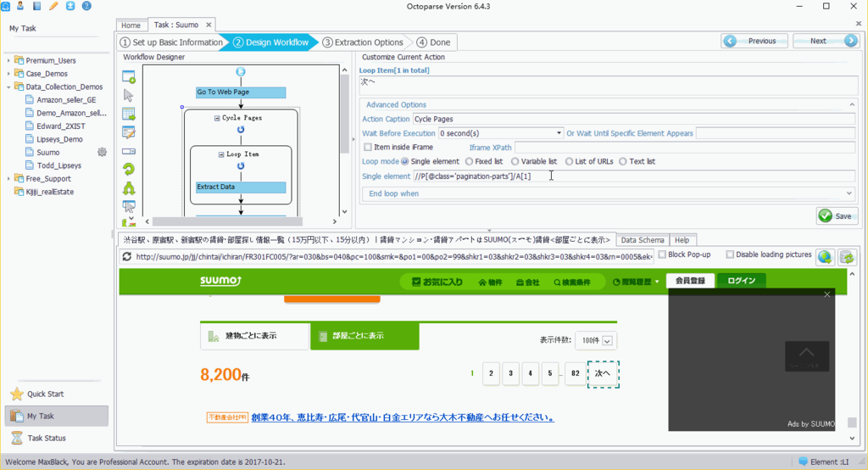Viewport: 868px width, 470px height.
Task: Select the Click Item action icon
Action: click(x=129, y=95)
